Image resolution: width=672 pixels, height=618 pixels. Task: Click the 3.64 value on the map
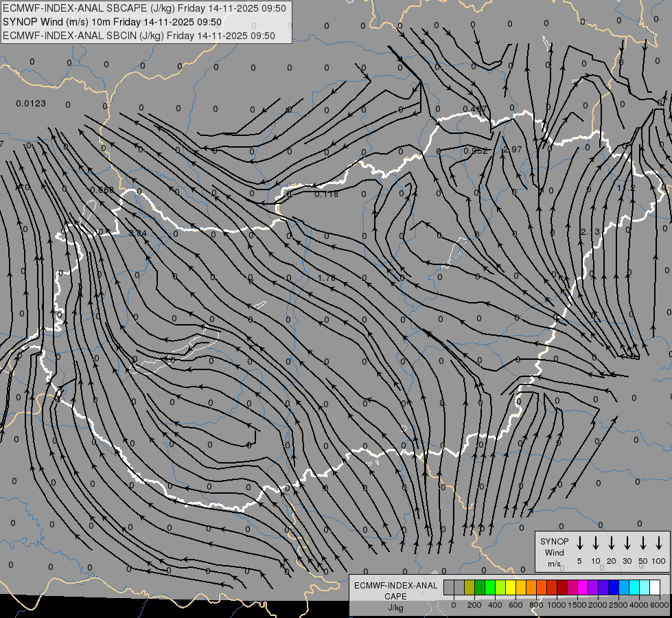click(x=138, y=233)
